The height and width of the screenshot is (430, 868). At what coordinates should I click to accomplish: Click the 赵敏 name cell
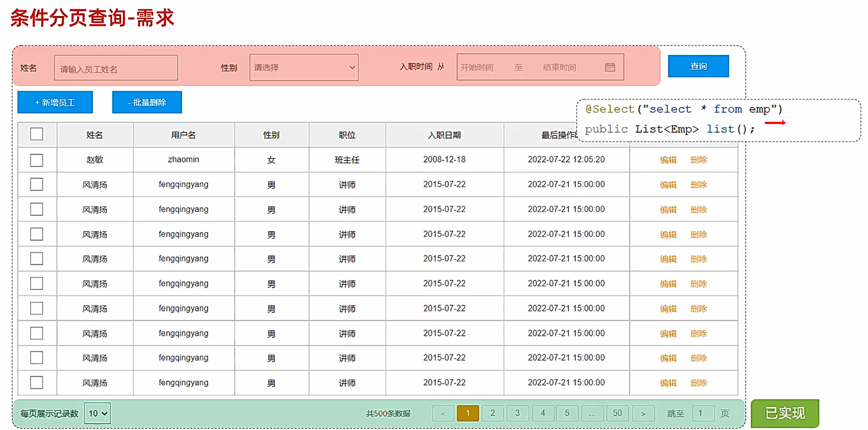pos(95,160)
